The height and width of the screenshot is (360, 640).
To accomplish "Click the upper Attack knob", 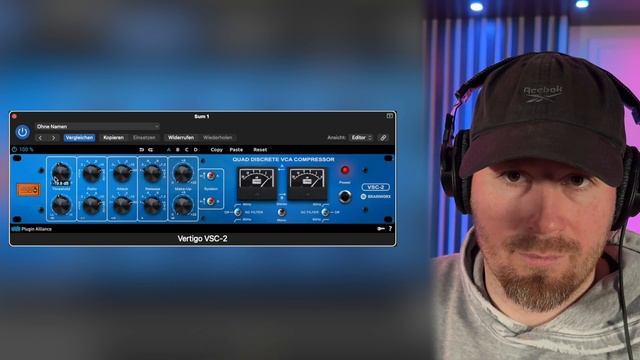I will [122, 174].
